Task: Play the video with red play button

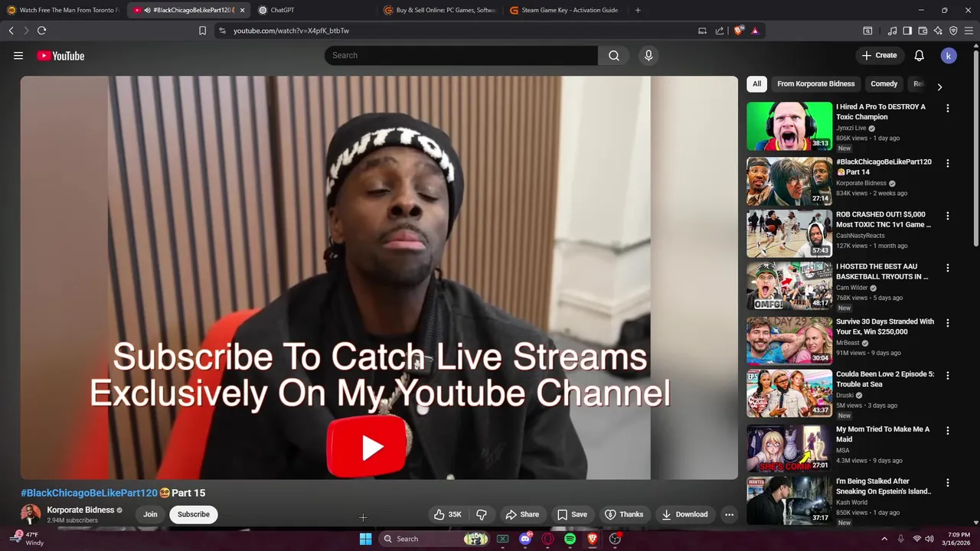Action: 367,447
